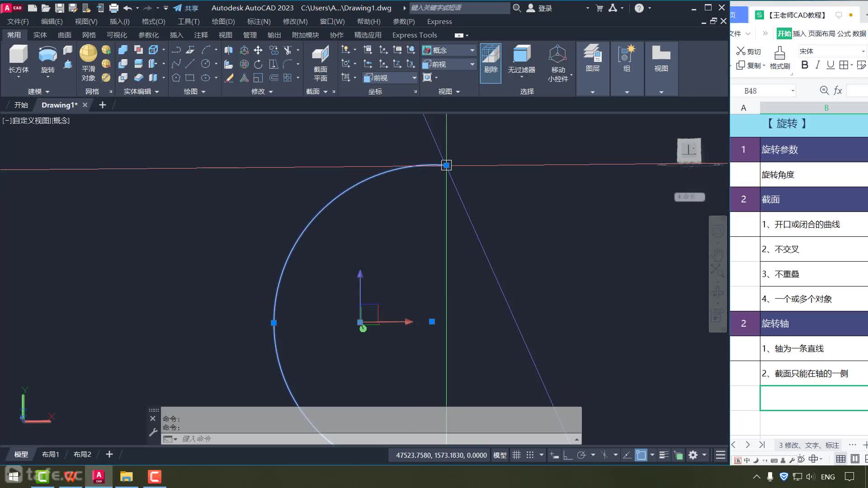The image size is (868, 488).
Task: Toggle snap mode in status bar
Action: pos(530,455)
